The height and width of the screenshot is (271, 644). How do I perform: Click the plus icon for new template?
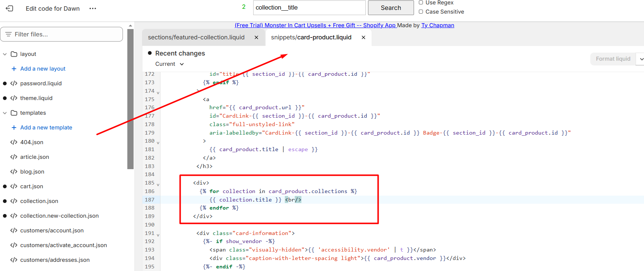click(14, 128)
